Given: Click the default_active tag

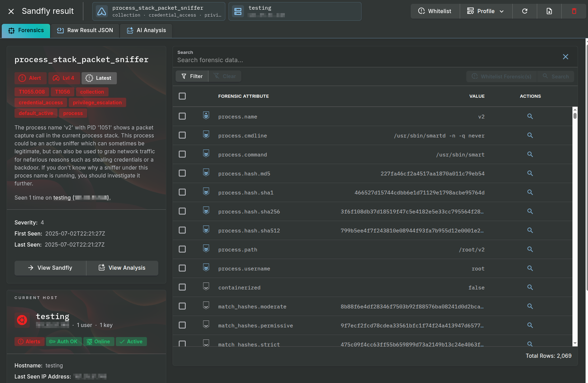Looking at the screenshot, I should (36, 113).
